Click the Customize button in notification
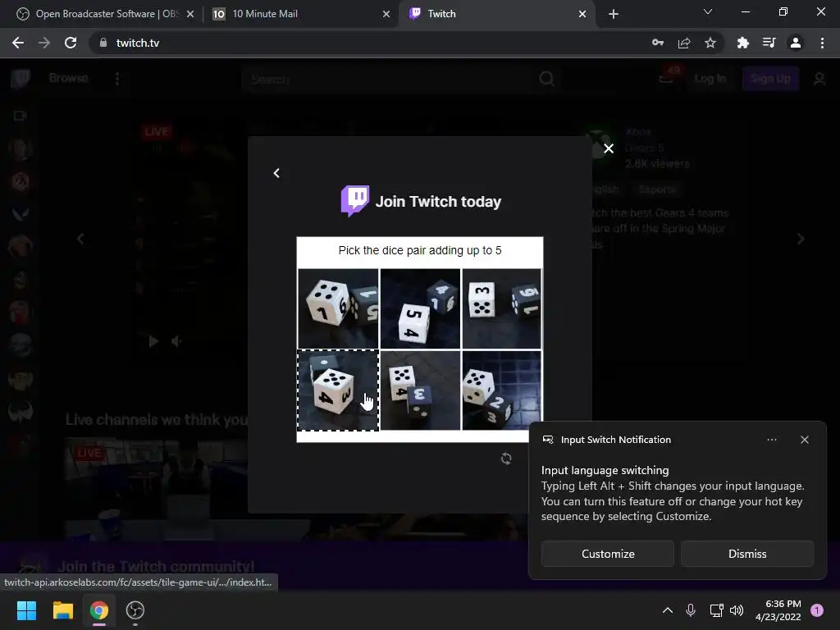840x630 pixels. [x=608, y=554]
